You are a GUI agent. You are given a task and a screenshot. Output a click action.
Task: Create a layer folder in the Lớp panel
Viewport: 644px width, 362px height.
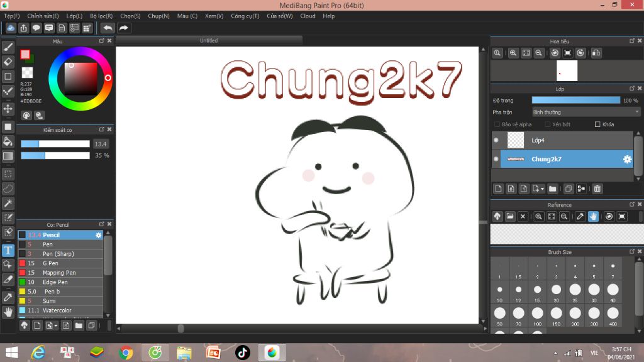[552, 189]
